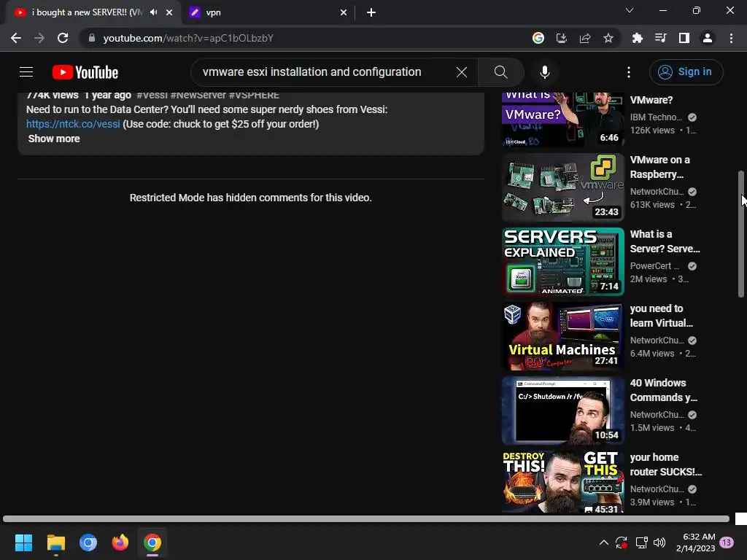The width and height of the screenshot is (747, 560).
Task: Open the volume control in system tray
Action: 659,542
